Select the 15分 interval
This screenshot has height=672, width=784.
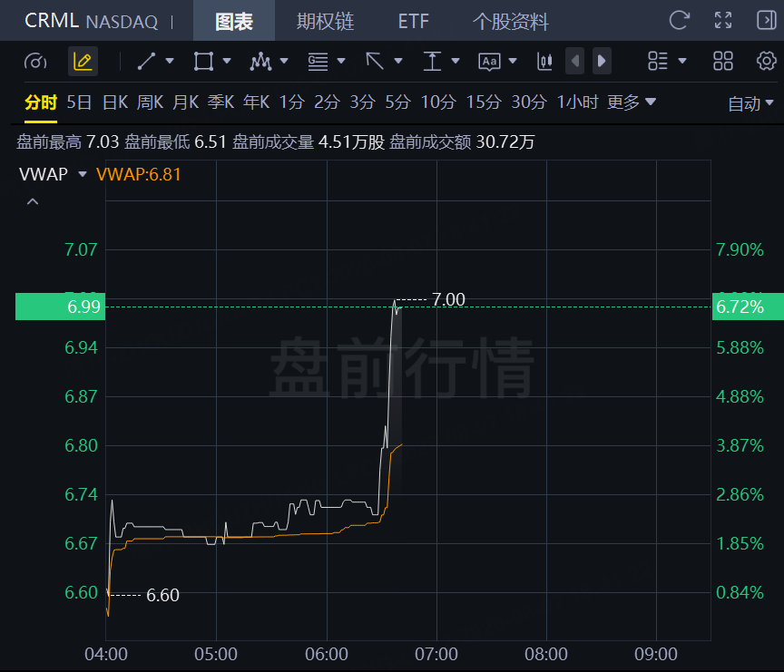click(x=484, y=102)
